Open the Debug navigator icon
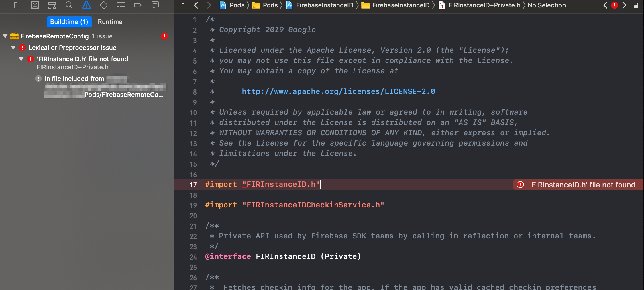The image size is (644, 290). pos(121,5)
